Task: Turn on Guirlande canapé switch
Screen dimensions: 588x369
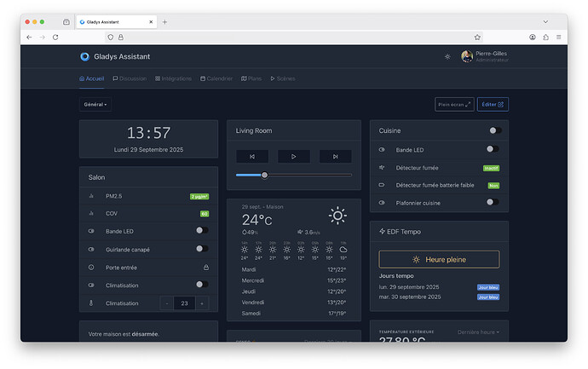Action: click(201, 249)
